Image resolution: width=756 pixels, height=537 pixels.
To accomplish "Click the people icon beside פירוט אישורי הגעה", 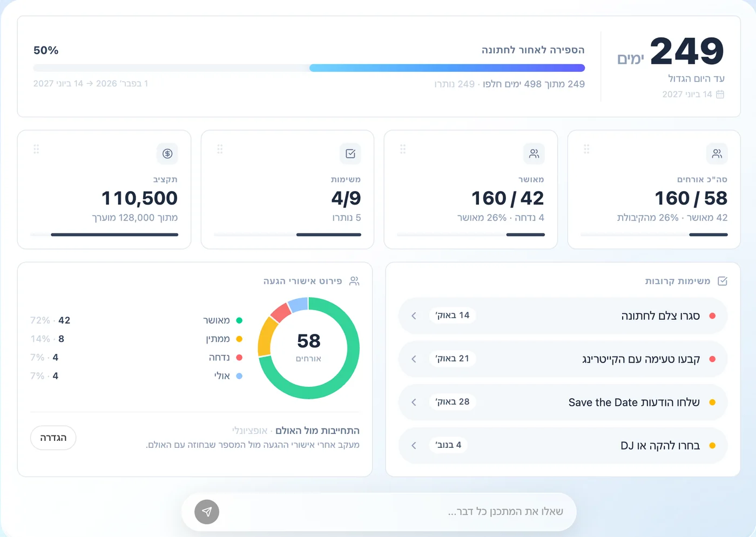I will 354,281.
